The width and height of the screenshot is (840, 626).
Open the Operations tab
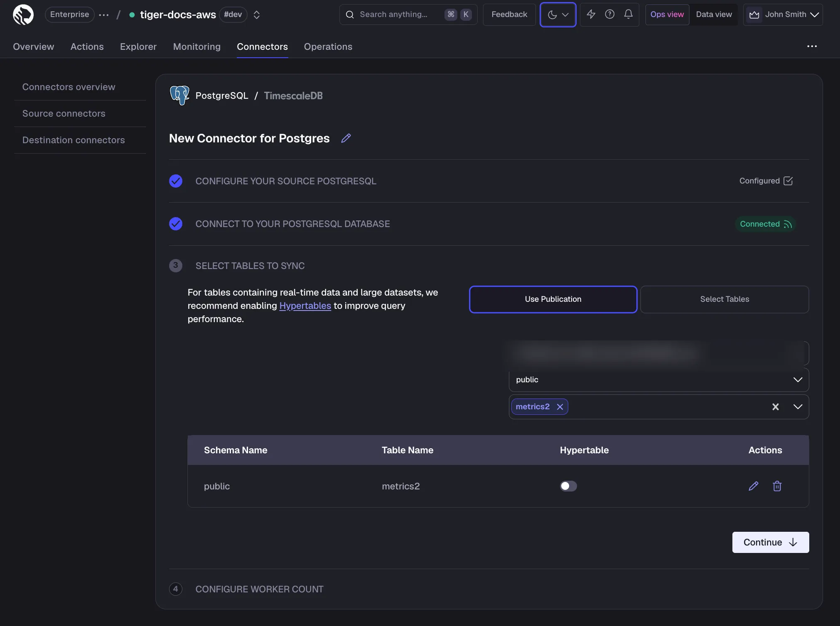pos(328,46)
